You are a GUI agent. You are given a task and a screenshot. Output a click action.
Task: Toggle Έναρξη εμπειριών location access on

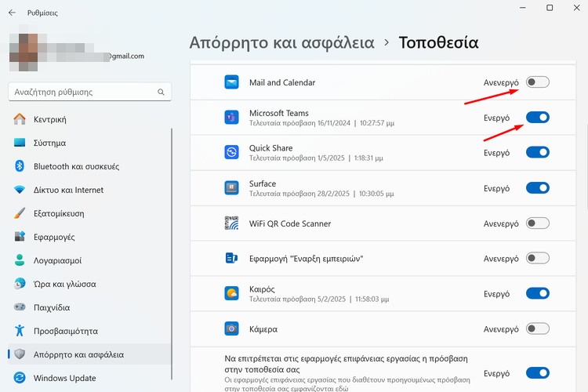point(537,258)
